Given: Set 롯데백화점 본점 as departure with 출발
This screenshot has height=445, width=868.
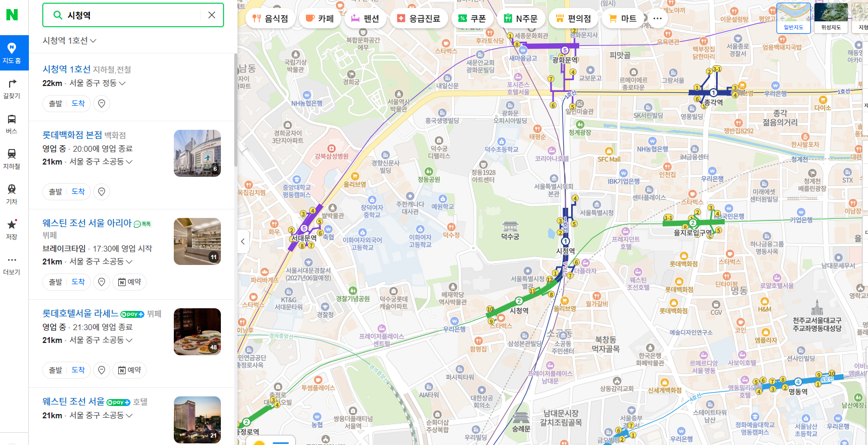Looking at the screenshot, I should (56, 191).
